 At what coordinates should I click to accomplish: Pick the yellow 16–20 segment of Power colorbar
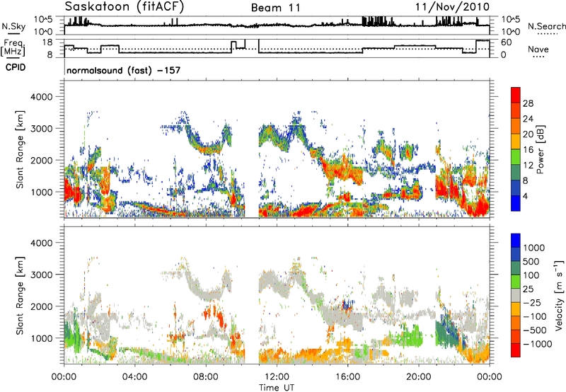[x=516, y=142]
